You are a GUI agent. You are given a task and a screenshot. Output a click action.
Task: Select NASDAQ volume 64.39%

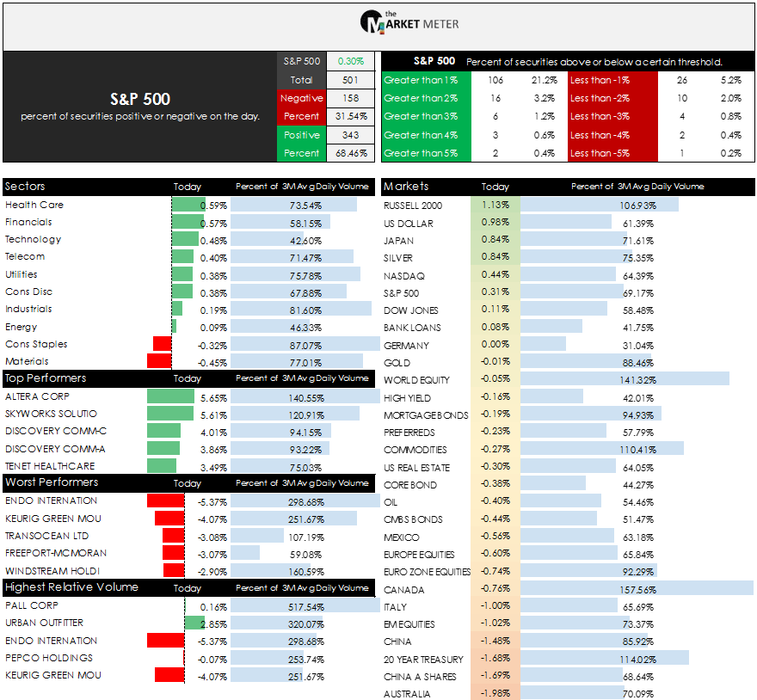tap(637, 276)
